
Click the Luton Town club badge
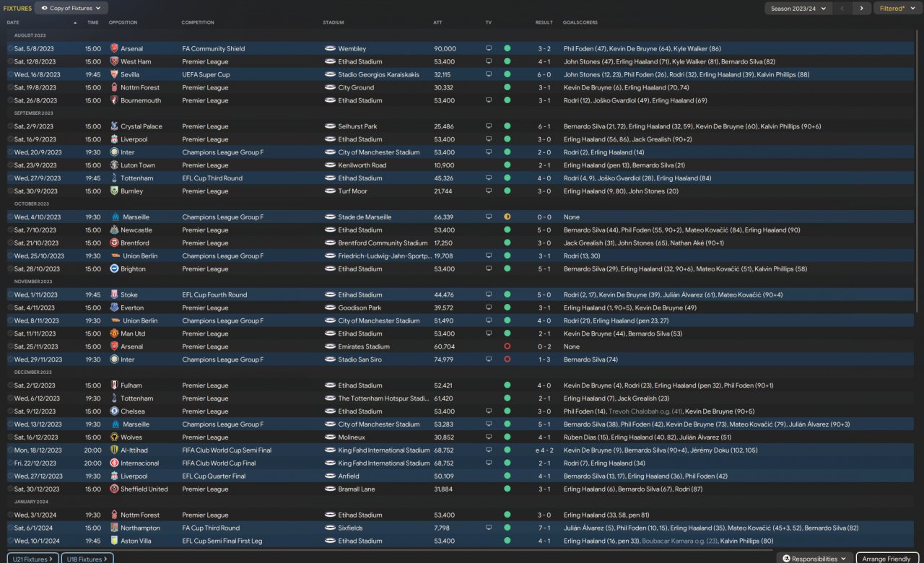click(114, 165)
